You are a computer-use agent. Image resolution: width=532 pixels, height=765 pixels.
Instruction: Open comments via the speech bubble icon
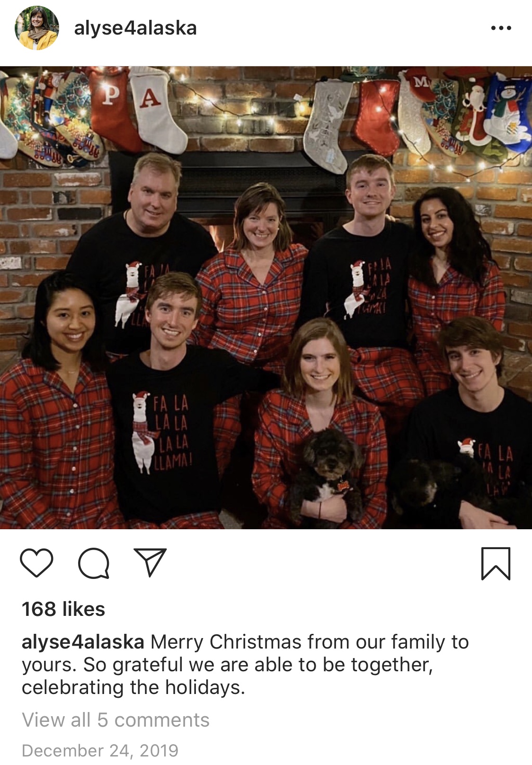94,563
